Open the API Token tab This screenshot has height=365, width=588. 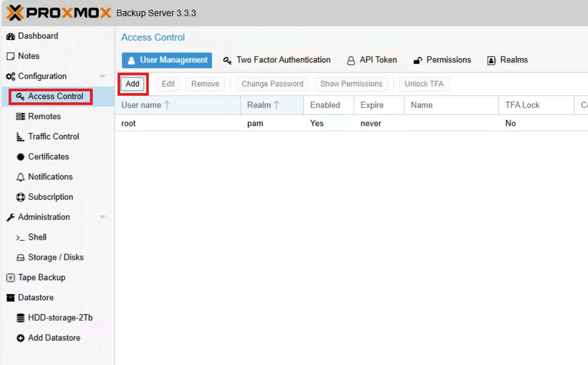372,60
